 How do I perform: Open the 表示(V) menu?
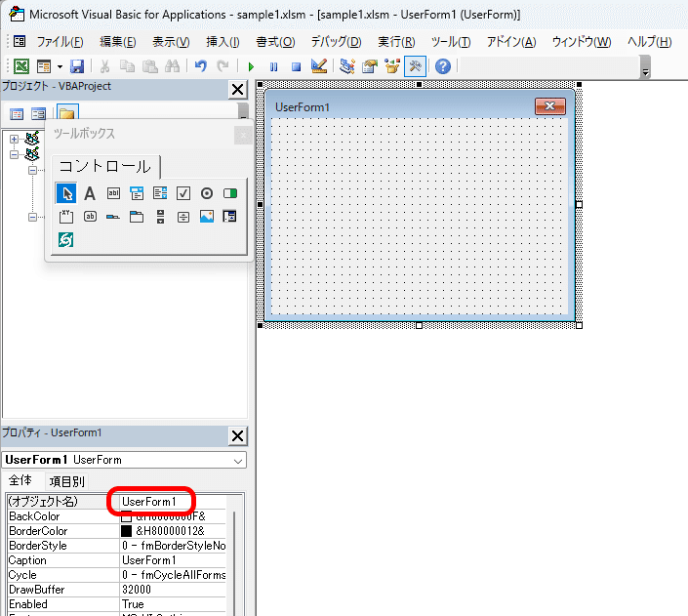coord(171,42)
